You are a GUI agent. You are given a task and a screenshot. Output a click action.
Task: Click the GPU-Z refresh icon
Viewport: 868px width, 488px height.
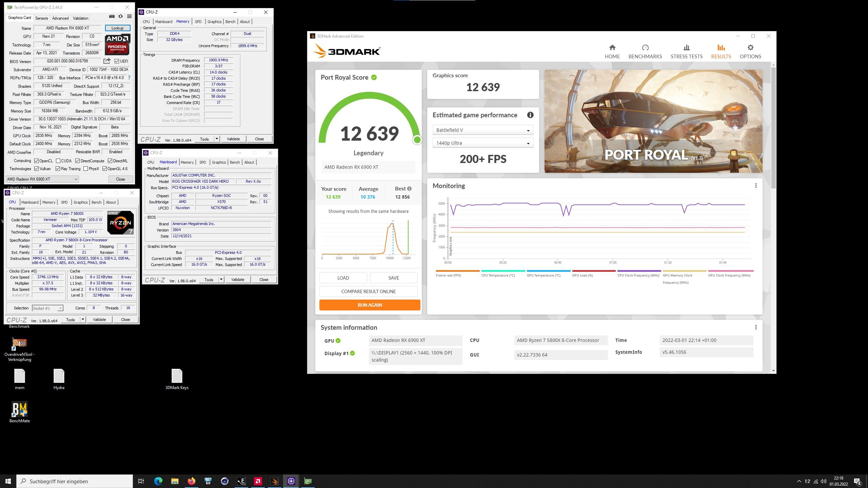coord(120,16)
